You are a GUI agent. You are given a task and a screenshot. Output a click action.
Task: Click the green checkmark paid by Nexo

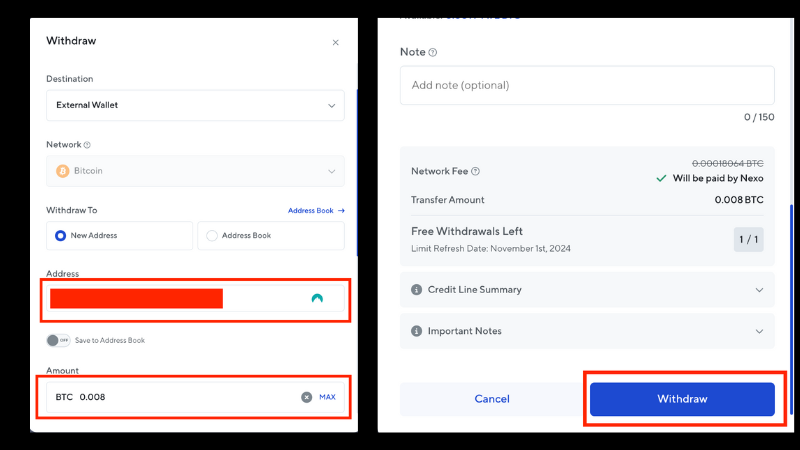click(661, 178)
